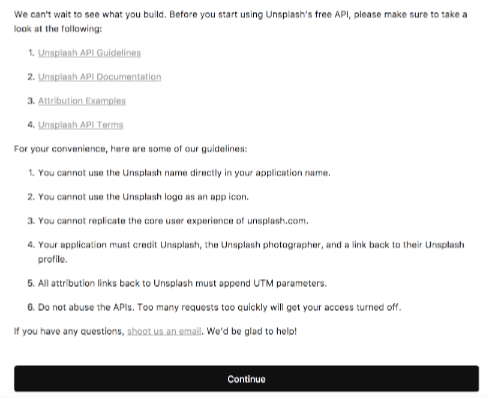Click number marker beside Unsplash API Documentation link
This screenshot has height=399, width=488.
(x=31, y=77)
